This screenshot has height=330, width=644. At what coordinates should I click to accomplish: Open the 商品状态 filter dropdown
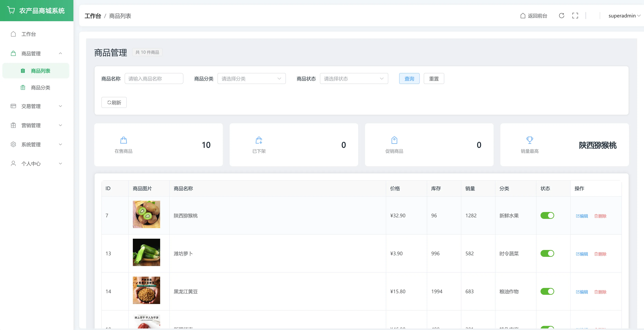[354, 79]
